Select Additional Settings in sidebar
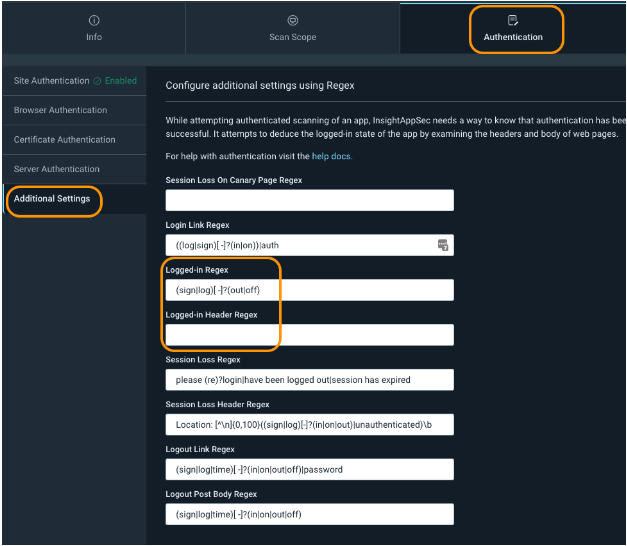Viewport: 627px width, 546px height. point(52,199)
